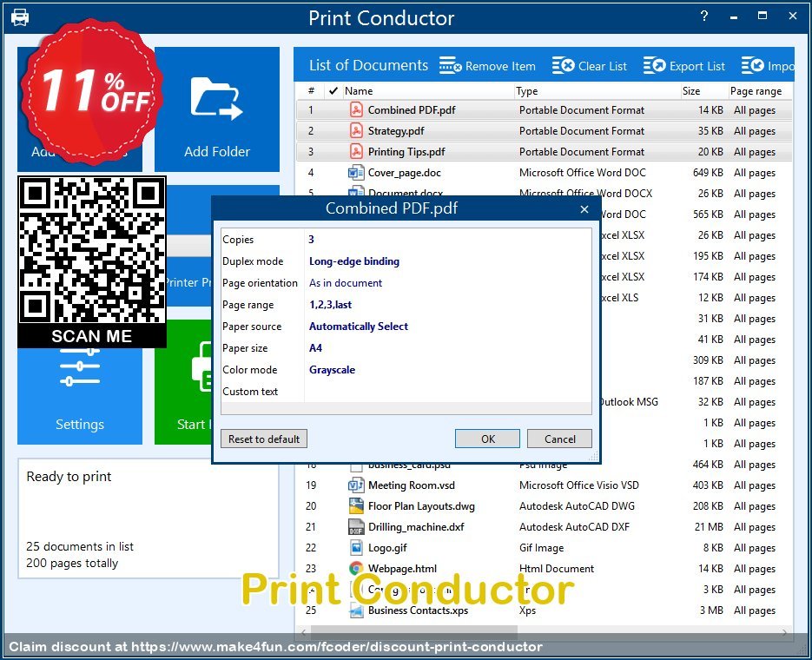Screen dimensions: 812x660
Task: Select the Webpage.html Chrome icon
Action: [x=356, y=568]
